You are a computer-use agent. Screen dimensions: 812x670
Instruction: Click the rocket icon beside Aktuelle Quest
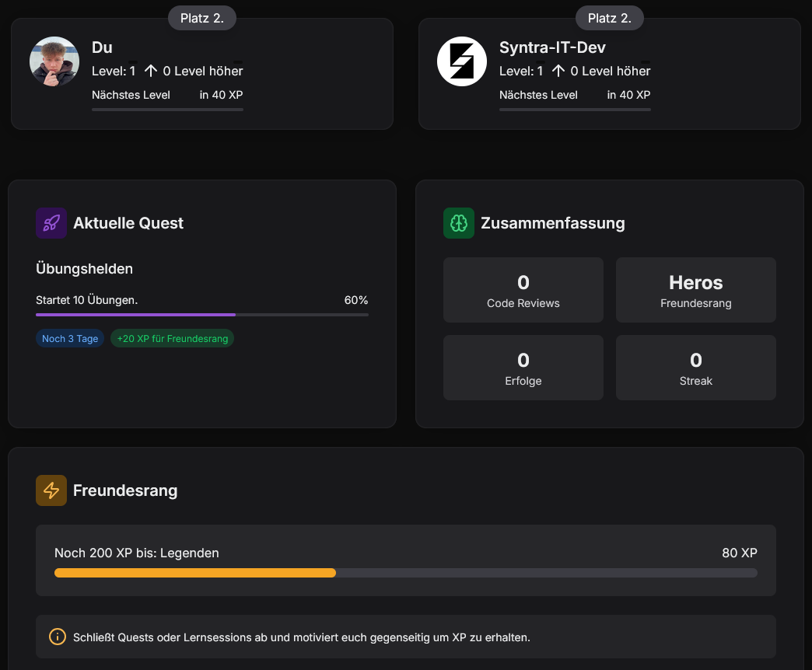[51, 223]
